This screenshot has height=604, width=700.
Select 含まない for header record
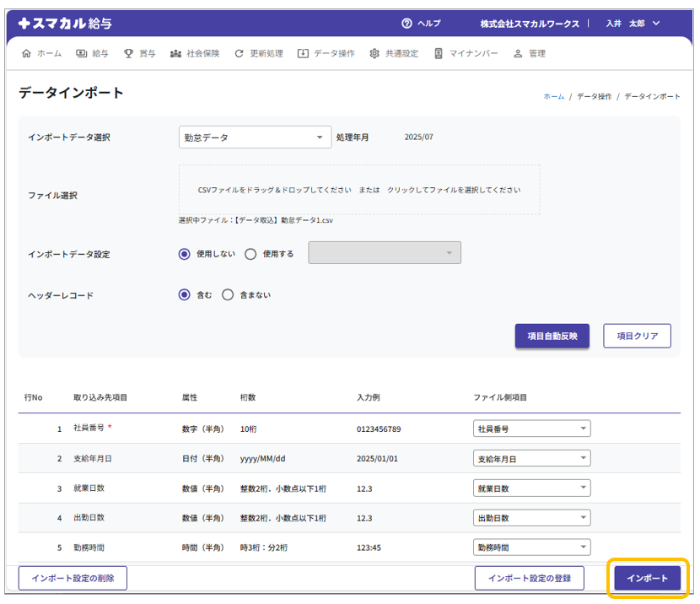point(228,295)
